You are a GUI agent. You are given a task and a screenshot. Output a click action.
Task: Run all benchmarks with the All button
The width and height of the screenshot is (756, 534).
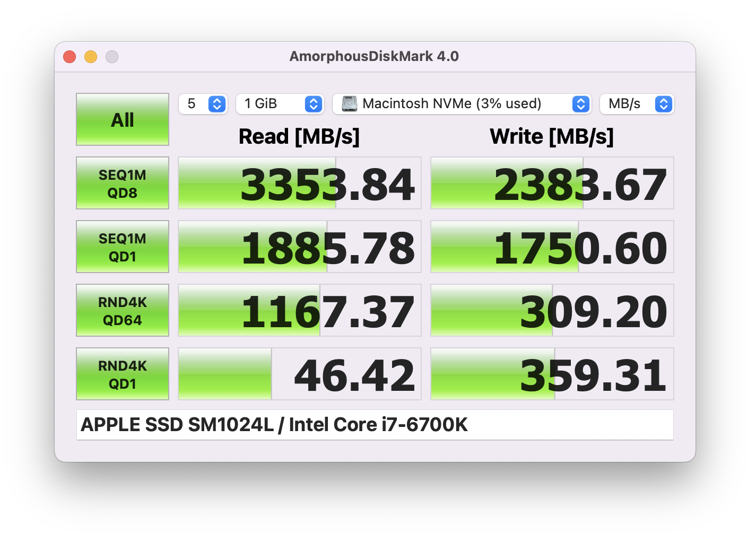pyautogui.click(x=123, y=119)
